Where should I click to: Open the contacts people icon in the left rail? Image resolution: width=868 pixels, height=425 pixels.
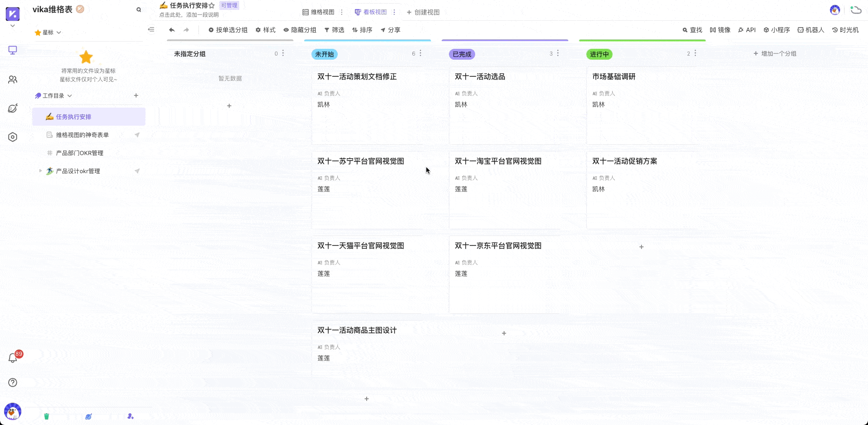[13, 80]
